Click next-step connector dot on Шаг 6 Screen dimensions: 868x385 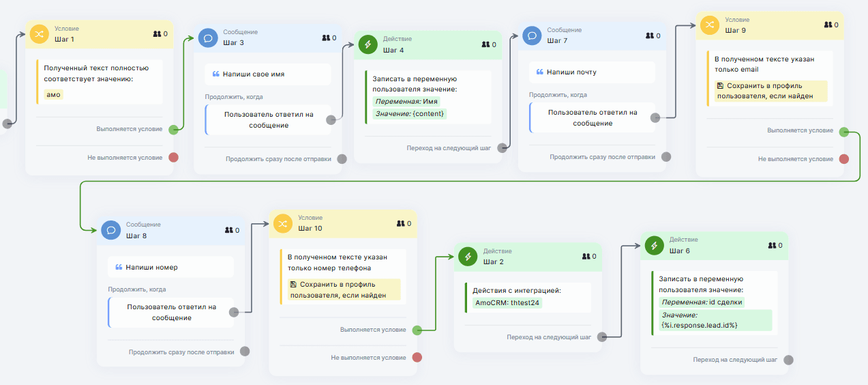tap(788, 360)
